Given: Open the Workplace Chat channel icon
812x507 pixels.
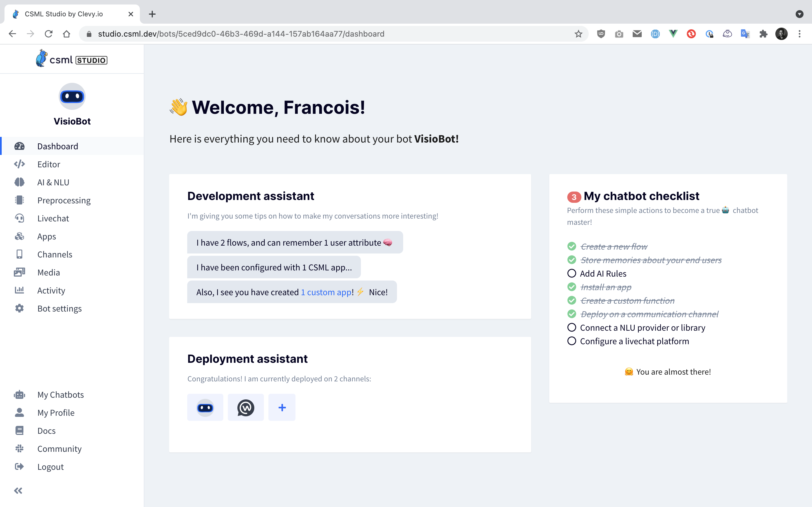Looking at the screenshot, I should [x=246, y=407].
